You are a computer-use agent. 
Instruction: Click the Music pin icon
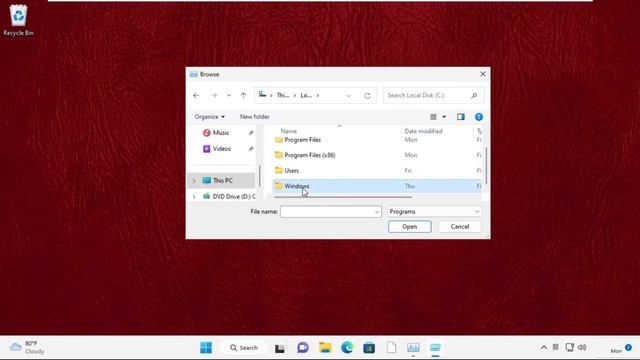tap(251, 133)
